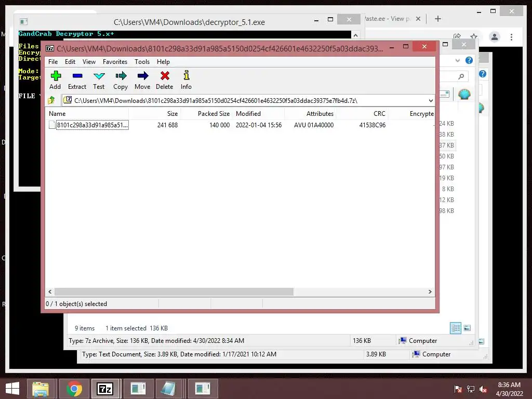Open the Chrome three-dot menu
The width and height of the screenshot is (532, 399).
pos(511,37)
